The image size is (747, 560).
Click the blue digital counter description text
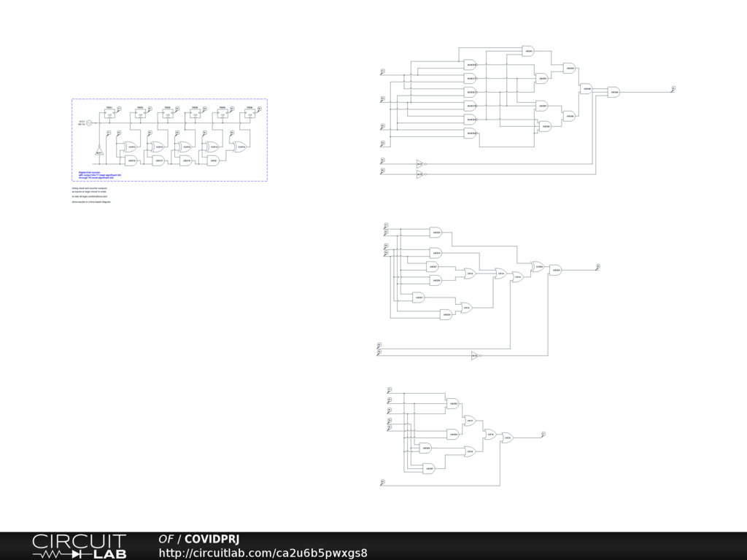click(x=99, y=174)
